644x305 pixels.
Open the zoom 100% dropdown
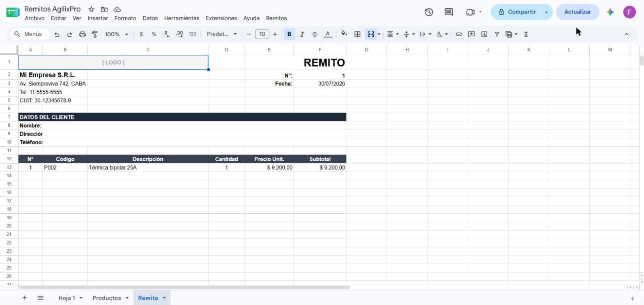pyautogui.click(x=116, y=34)
